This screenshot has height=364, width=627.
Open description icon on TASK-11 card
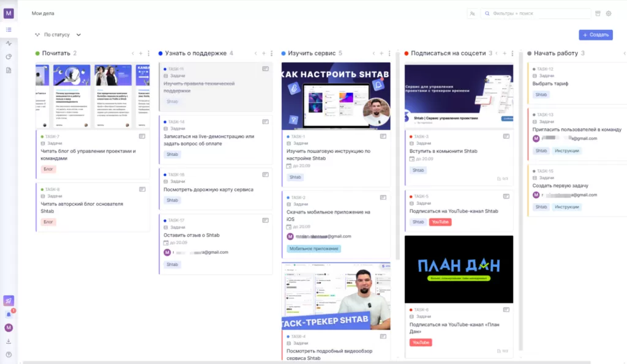pyautogui.click(x=266, y=69)
